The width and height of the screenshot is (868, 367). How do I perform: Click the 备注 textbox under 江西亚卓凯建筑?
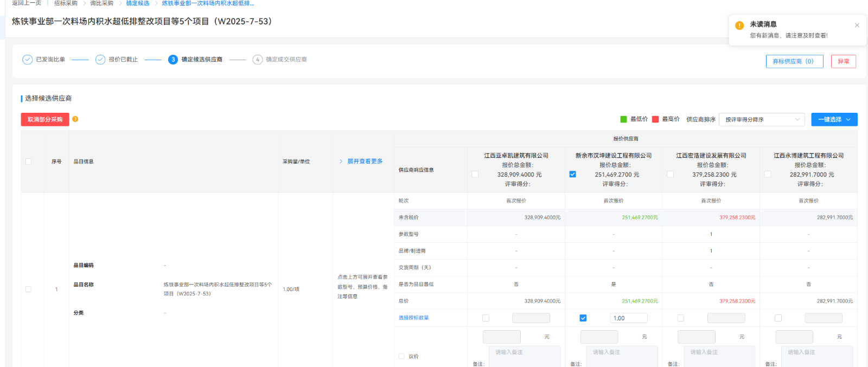click(525, 357)
